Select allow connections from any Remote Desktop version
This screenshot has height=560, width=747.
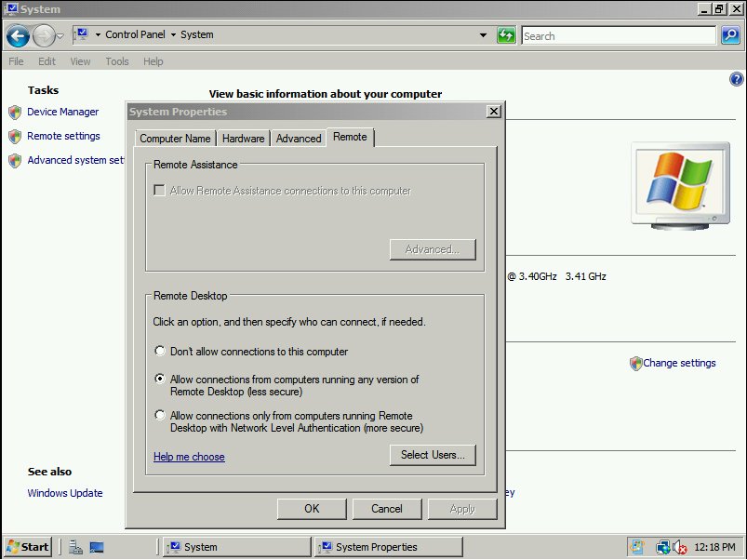(160, 380)
